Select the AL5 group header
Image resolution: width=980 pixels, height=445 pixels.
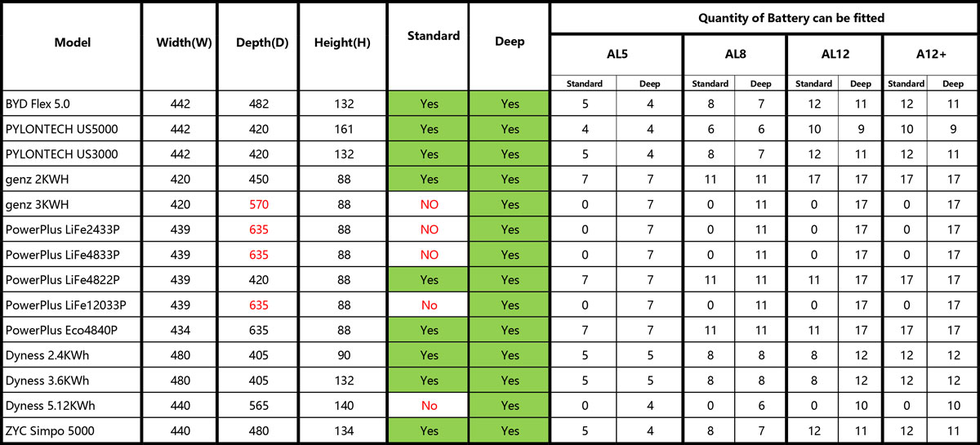click(x=617, y=56)
